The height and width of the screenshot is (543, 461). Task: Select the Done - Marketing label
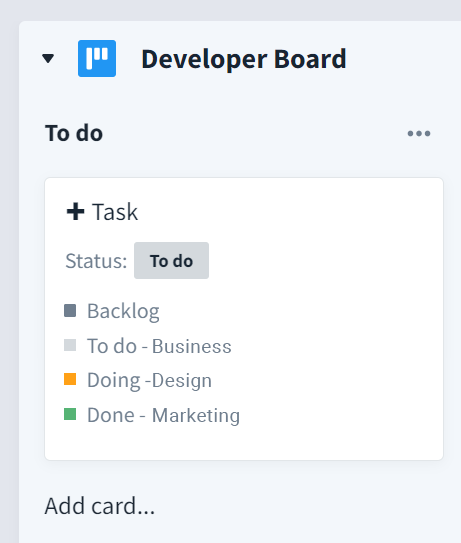click(x=163, y=415)
